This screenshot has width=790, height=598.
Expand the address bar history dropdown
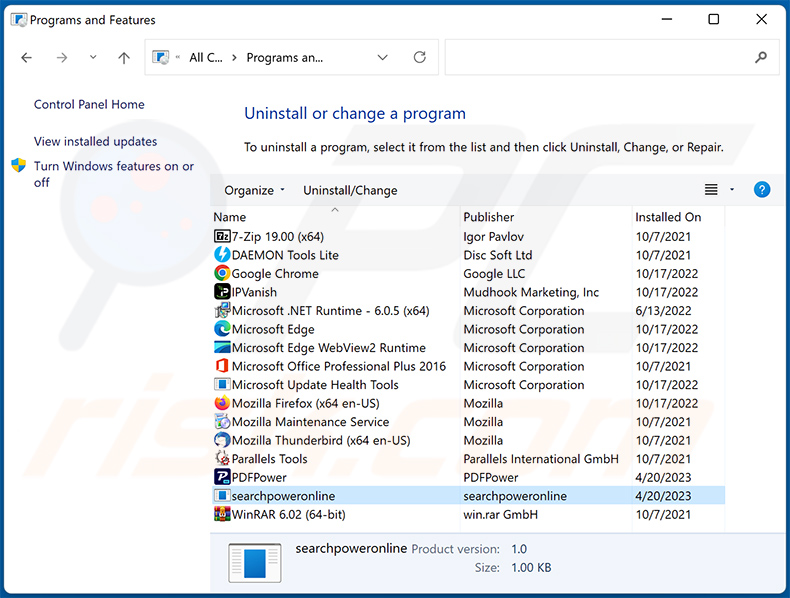click(382, 57)
